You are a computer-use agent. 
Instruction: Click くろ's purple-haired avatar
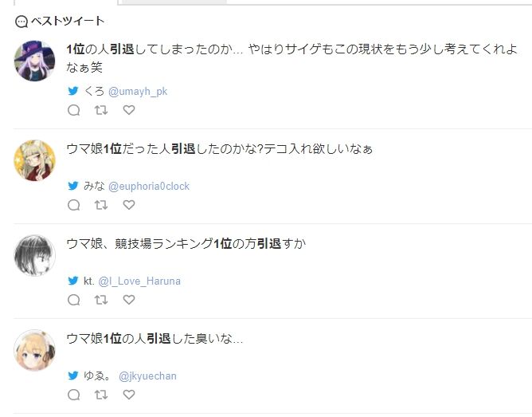tap(35, 60)
